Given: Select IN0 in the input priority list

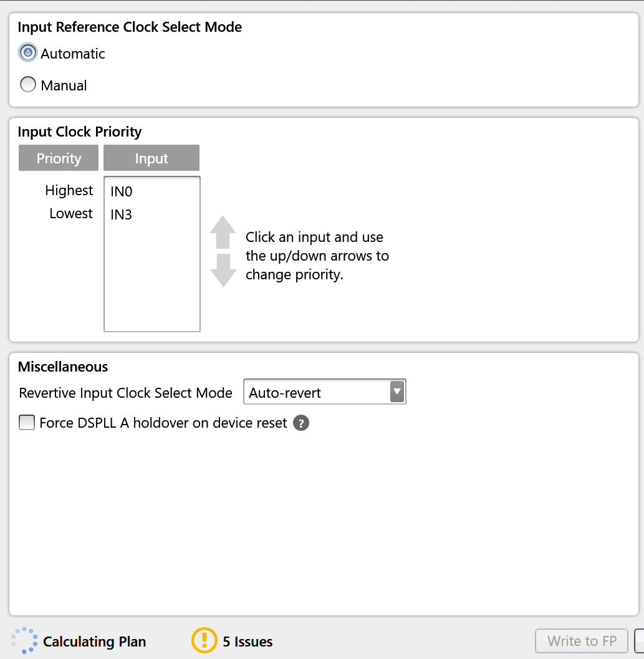Looking at the screenshot, I should (122, 191).
